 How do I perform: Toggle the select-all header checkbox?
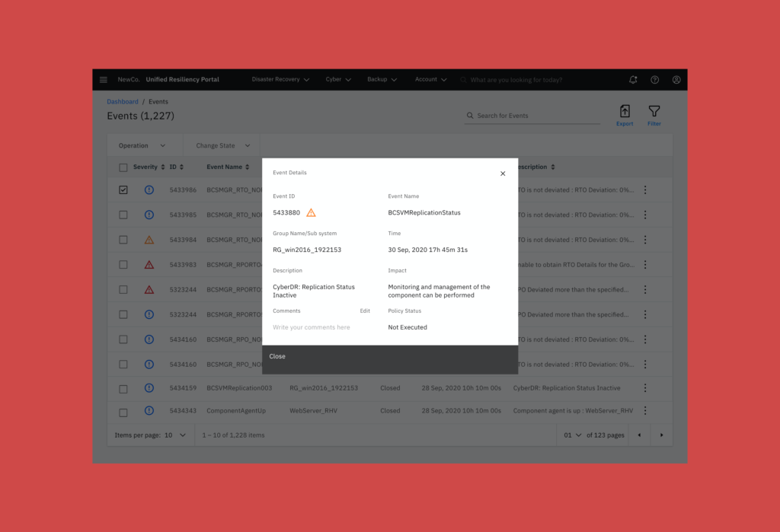pos(123,167)
